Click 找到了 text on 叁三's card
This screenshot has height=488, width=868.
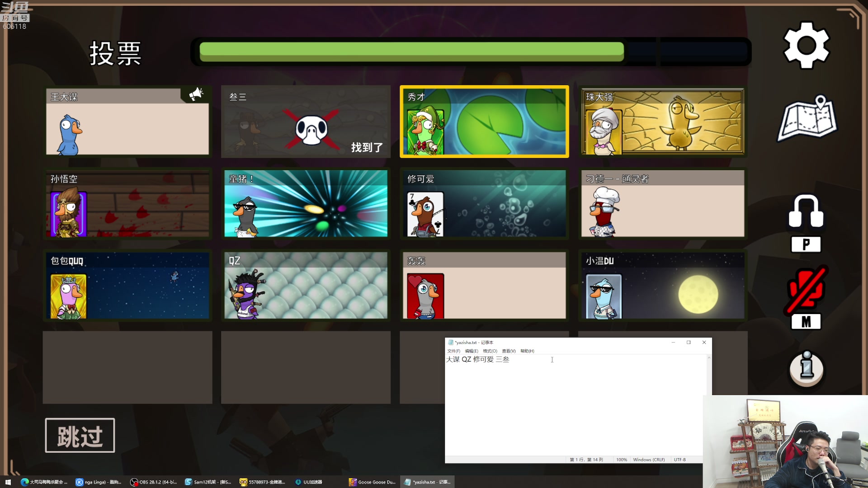coord(367,147)
